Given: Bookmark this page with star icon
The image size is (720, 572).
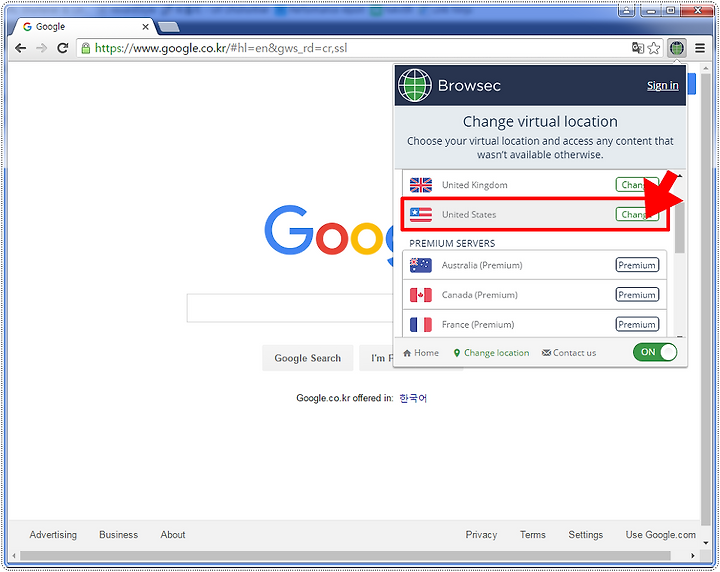Looking at the screenshot, I should [x=654, y=48].
